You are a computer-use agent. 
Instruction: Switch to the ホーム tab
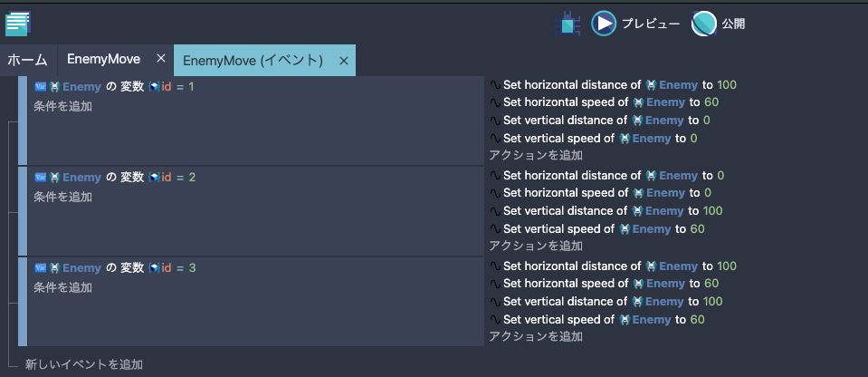[x=28, y=60]
